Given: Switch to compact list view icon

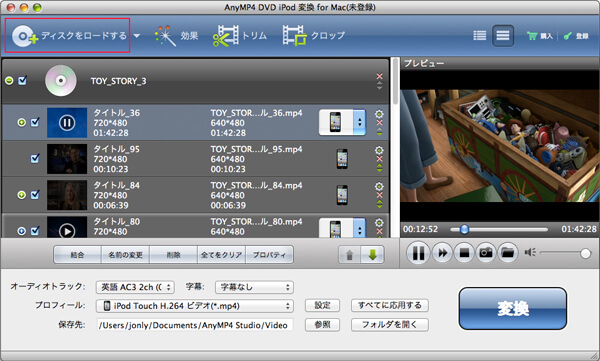Looking at the screenshot, I should tap(479, 36).
